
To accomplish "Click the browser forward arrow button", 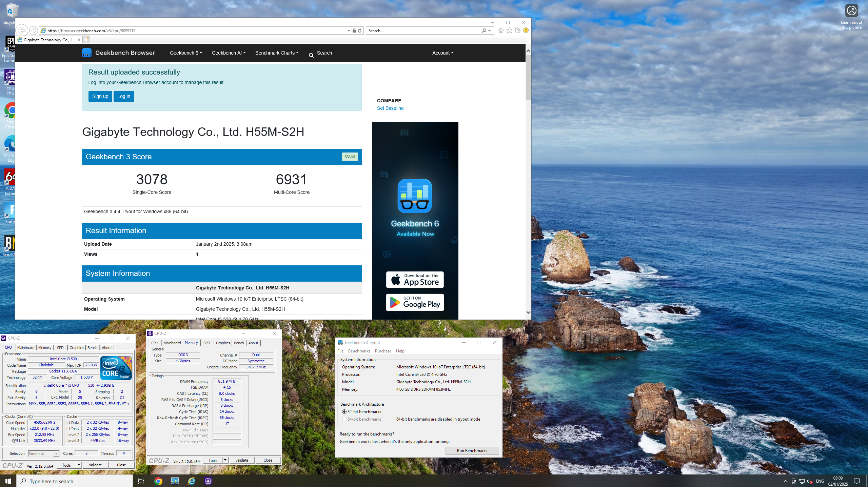I will (x=33, y=31).
